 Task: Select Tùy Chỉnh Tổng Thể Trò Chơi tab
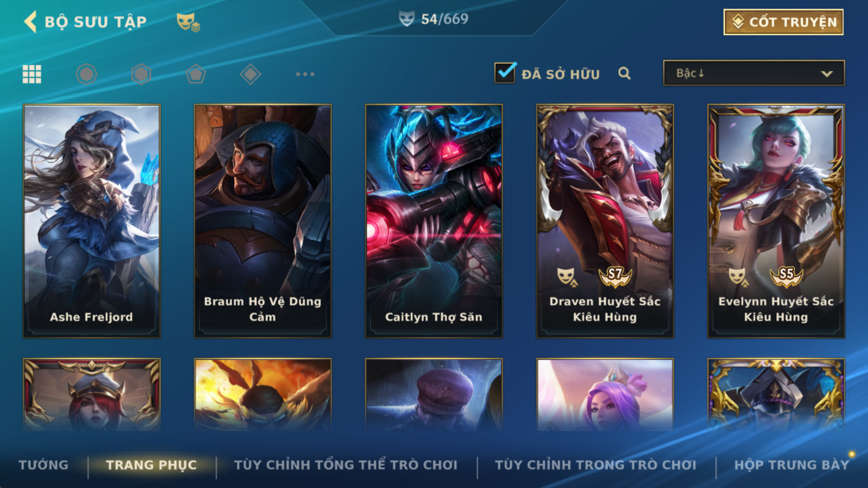pyautogui.click(x=346, y=465)
